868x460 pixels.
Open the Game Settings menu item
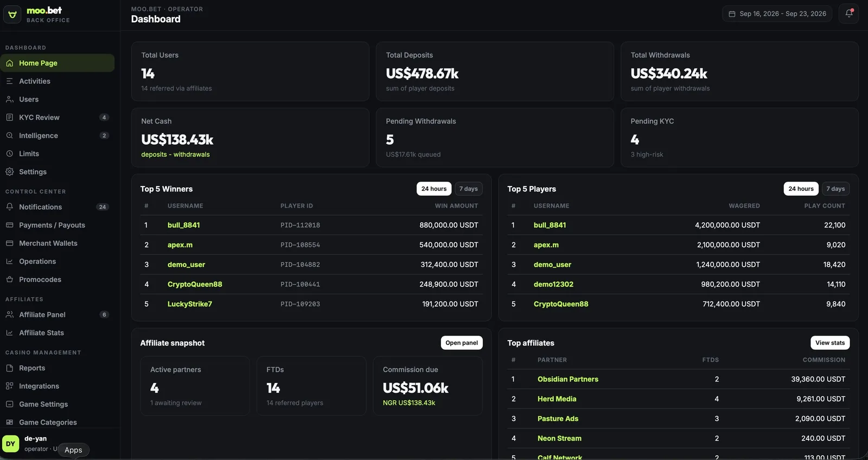[58, 404]
